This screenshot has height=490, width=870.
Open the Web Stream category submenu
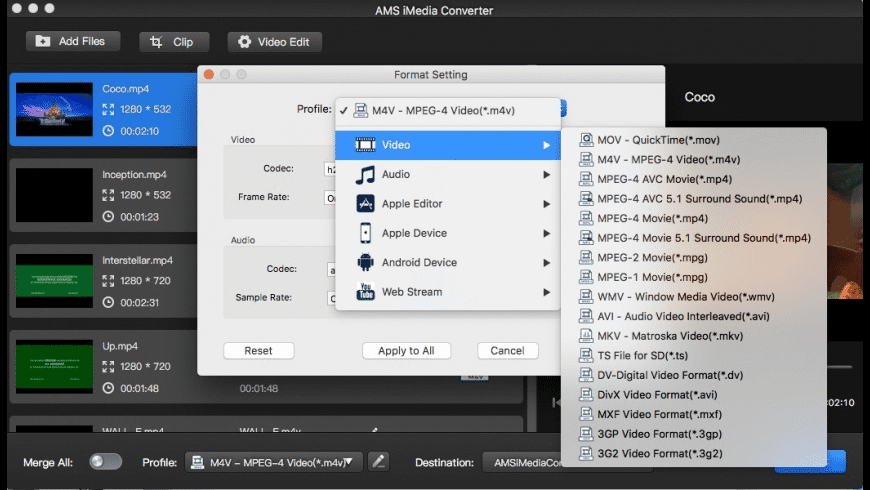pos(448,292)
